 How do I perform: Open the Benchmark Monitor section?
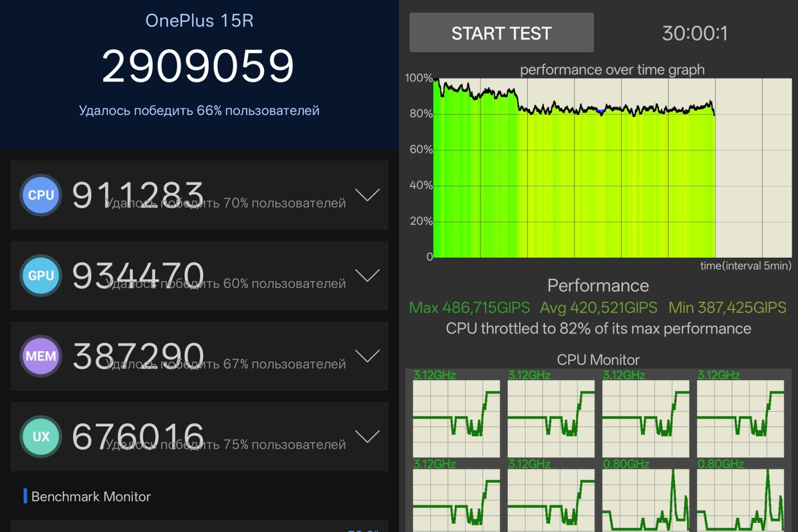(x=90, y=497)
